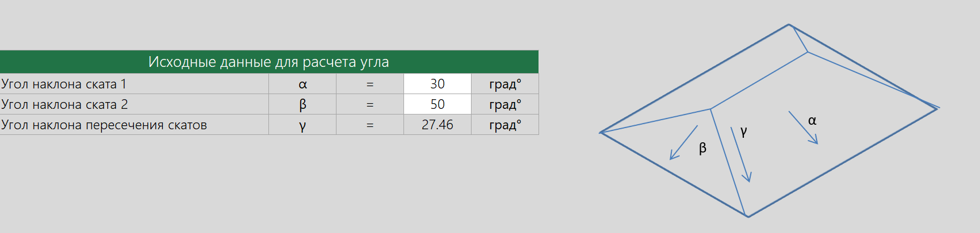Image resolution: width=980 pixels, height=233 pixels.
Task: Select the β arrow on roof diagram
Action: [x=684, y=142]
